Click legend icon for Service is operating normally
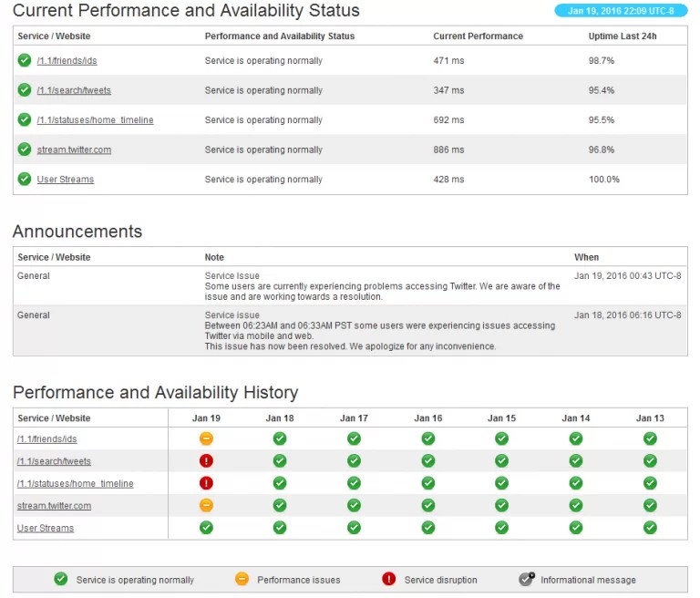The image size is (700, 598). click(61, 579)
